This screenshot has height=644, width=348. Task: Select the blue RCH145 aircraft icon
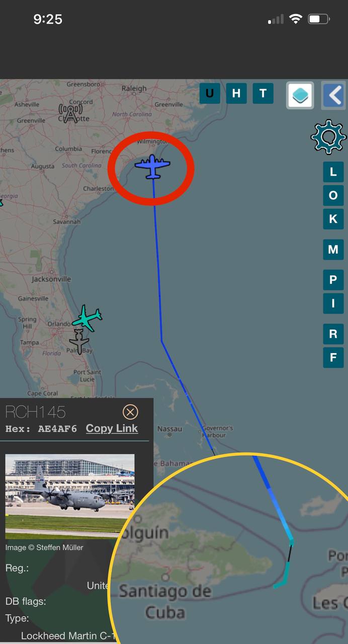tap(152, 166)
